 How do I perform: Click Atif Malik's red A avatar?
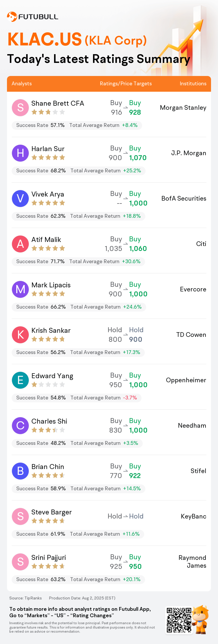[x=20, y=244]
